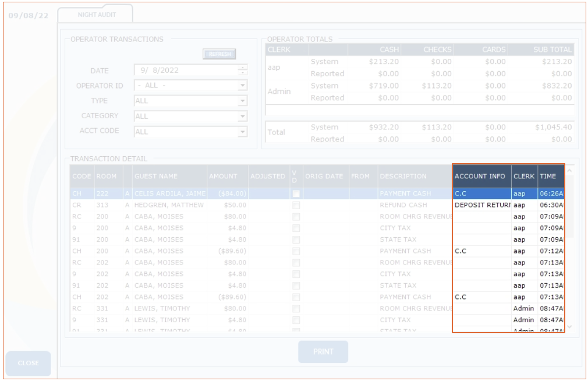The image size is (588, 381).
Task: Tick void checkbox on LEWIS room charge row
Action: pyautogui.click(x=296, y=309)
